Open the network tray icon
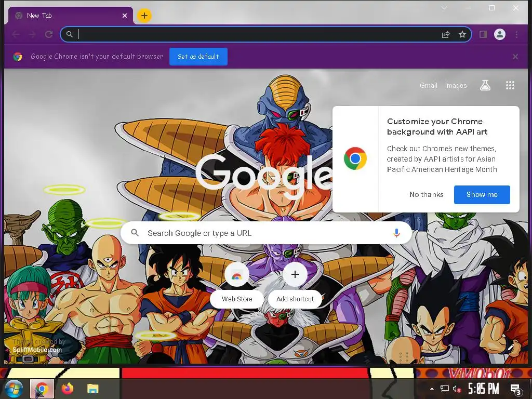This screenshot has height=399, width=532. coord(445,389)
